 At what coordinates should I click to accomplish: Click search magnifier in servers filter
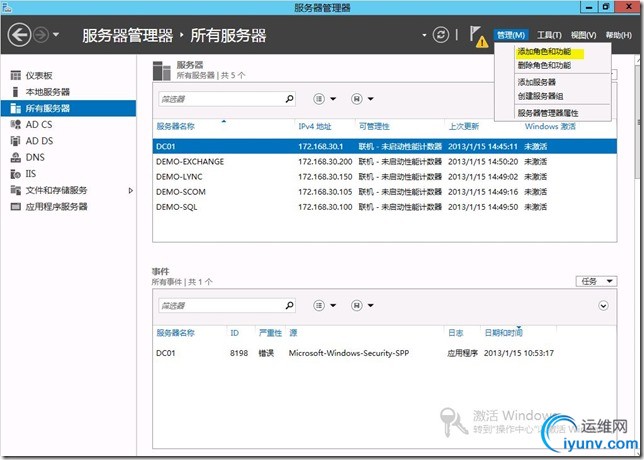tap(289, 99)
